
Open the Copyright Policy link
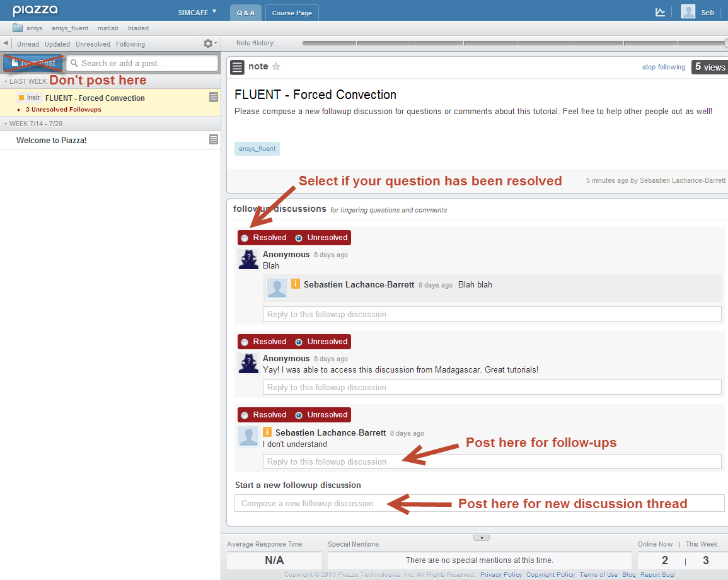(x=550, y=574)
